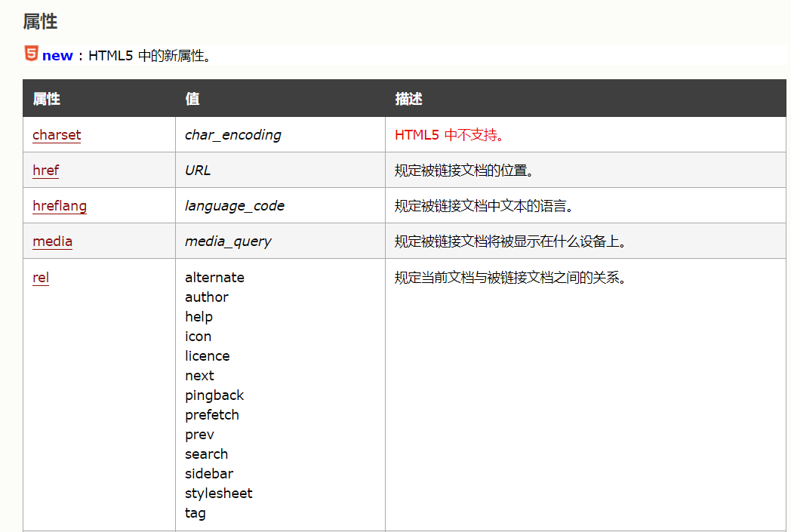Screen dimensions: 791x532
Task: Click the red HTML5 中不支持 text
Action: click(x=448, y=134)
